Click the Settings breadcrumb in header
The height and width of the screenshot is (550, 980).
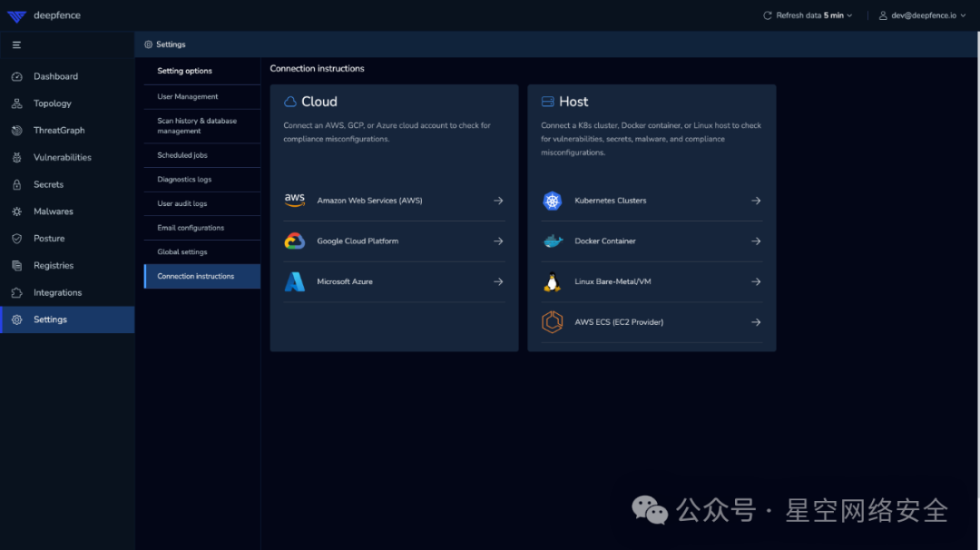coord(165,44)
